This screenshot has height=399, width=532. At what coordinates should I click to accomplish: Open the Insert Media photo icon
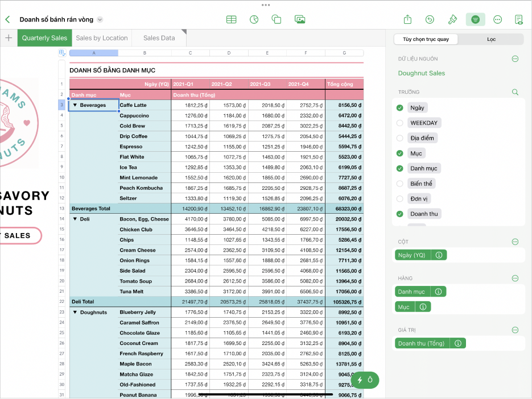click(300, 19)
